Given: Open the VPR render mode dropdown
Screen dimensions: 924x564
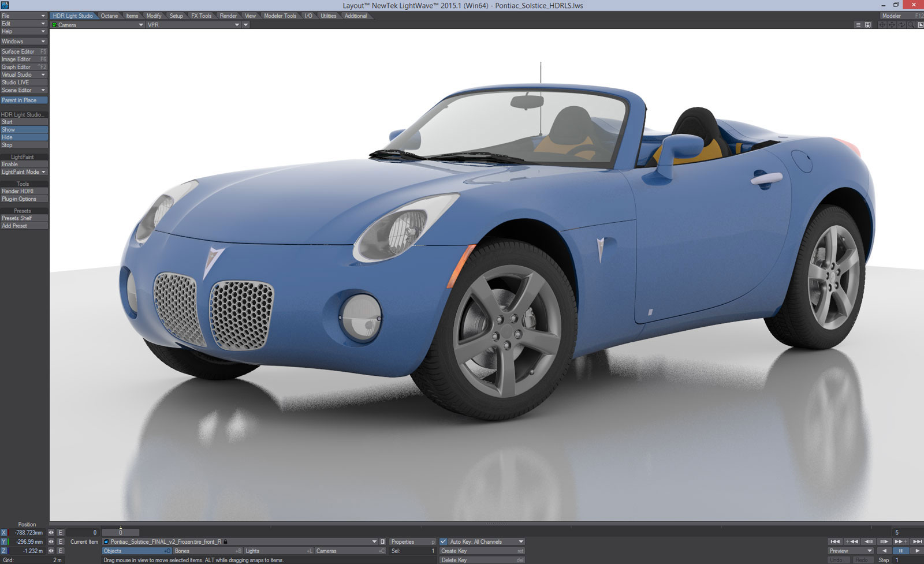Looking at the screenshot, I should coord(193,25).
